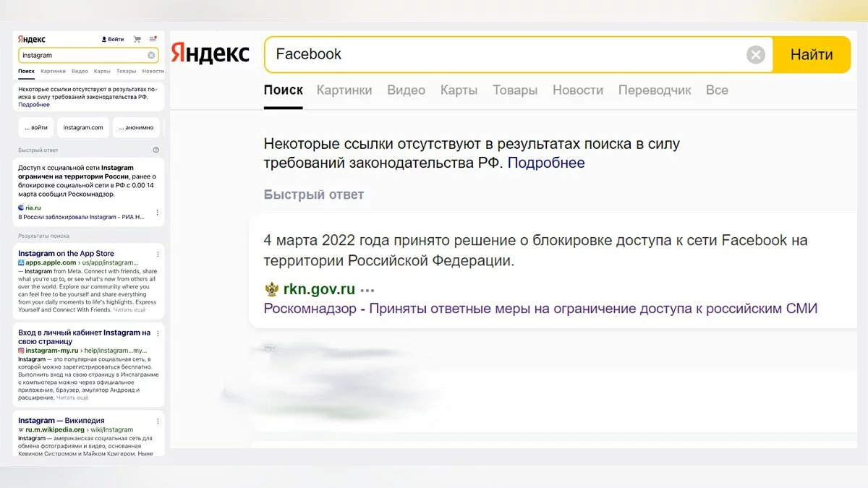868x488 pixels.
Task: Clear the instagram search query with X icon
Action: (x=151, y=55)
